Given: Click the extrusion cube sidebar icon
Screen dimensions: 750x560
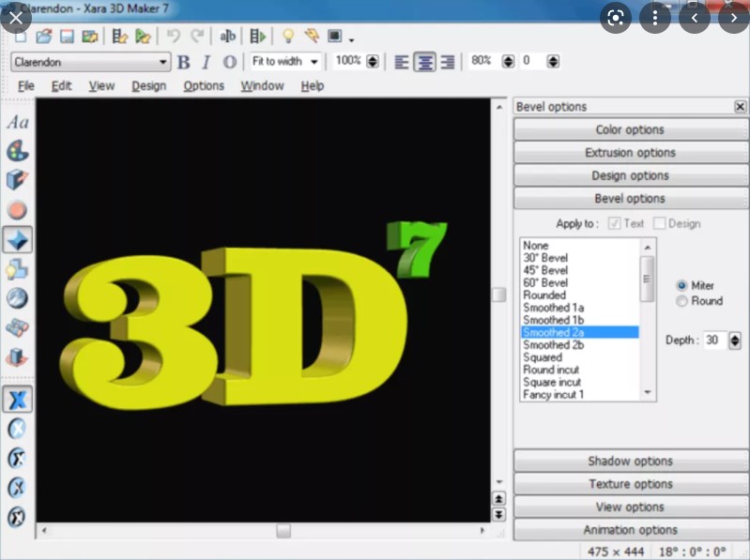Looking at the screenshot, I should (18, 180).
